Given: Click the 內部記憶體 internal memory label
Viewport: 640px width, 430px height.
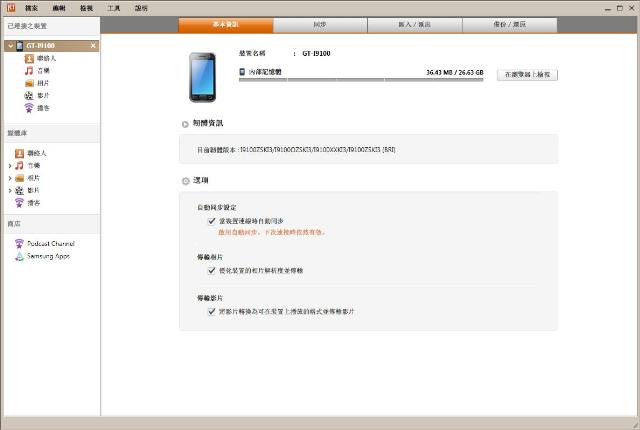Looking at the screenshot, I should point(265,72).
